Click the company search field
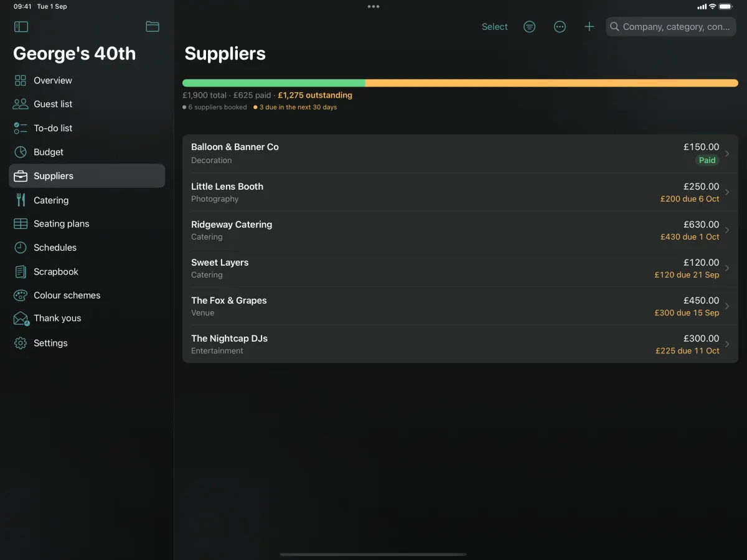747x560 pixels. 671,27
